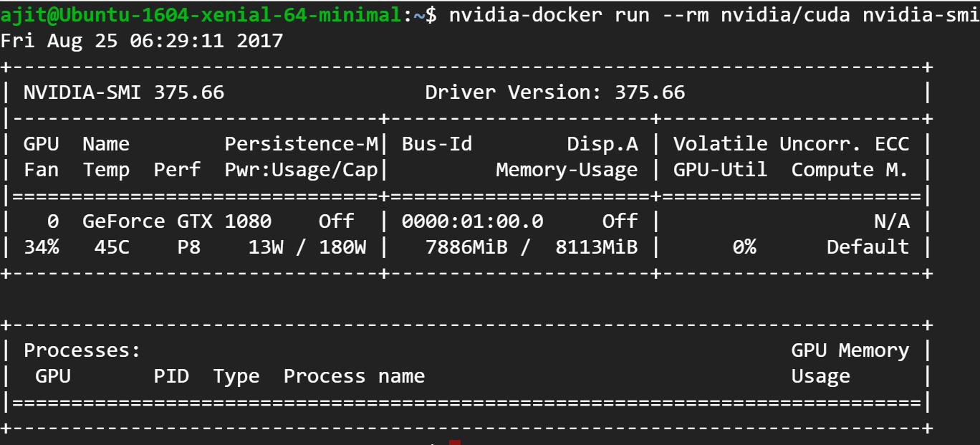This screenshot has height=445, width=980.
Task: Click the Default compute mode value
Action: point(868,247)
